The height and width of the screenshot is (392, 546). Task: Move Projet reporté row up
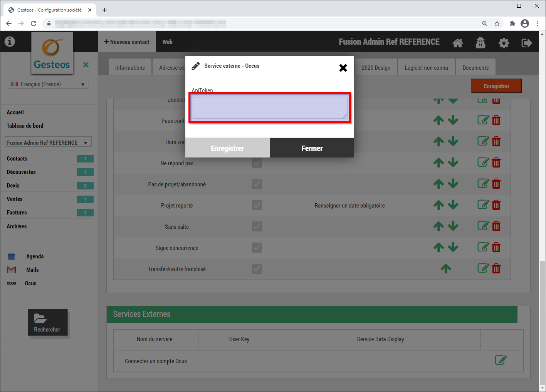pyautogui.click(x=438, y=205)
